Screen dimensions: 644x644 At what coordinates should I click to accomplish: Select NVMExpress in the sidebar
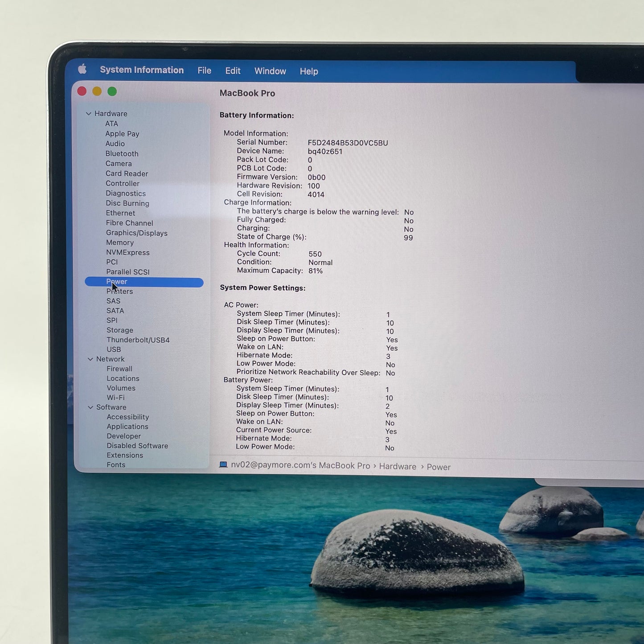click(x=128, y=252)
